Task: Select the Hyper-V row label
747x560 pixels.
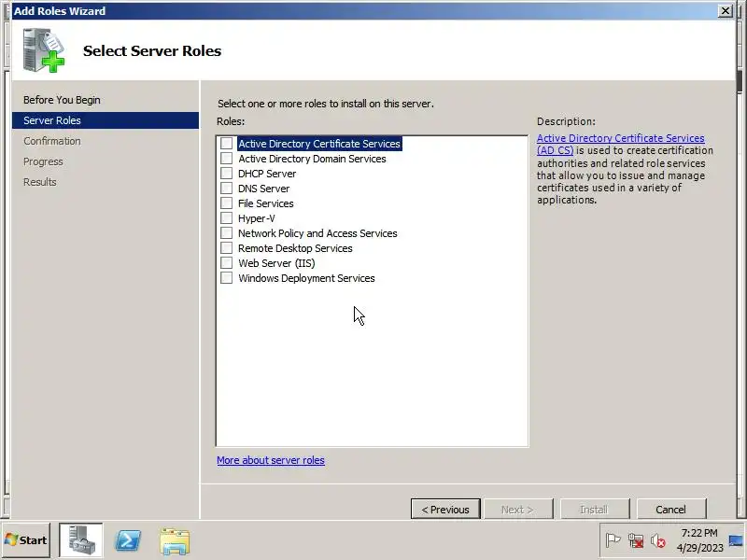Action: tap(256, 218)
